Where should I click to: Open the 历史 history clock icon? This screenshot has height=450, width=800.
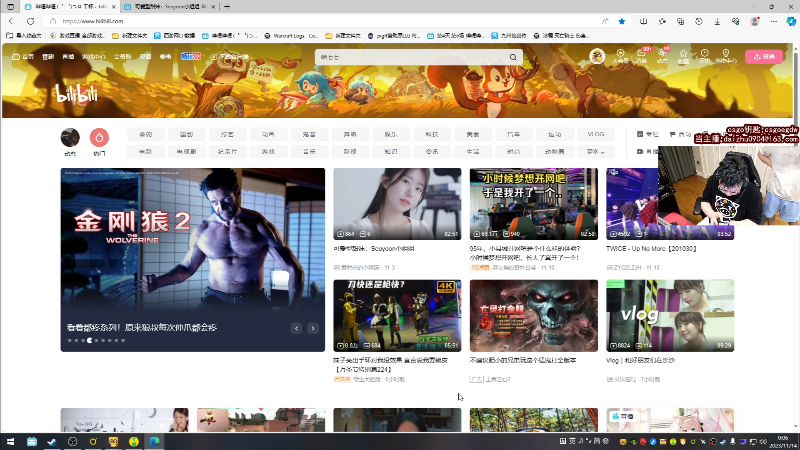tap(705, 56)
